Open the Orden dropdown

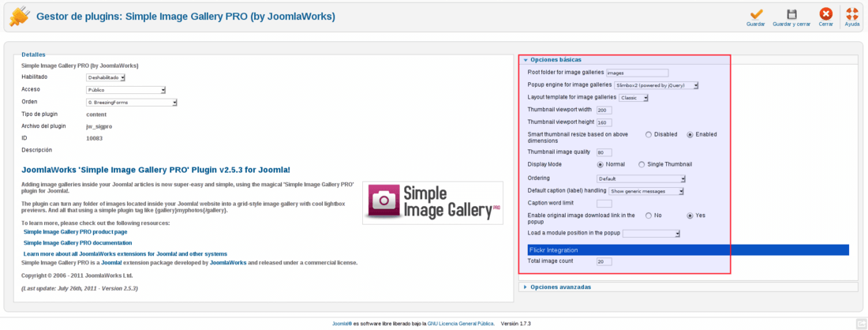click(132, 103)
